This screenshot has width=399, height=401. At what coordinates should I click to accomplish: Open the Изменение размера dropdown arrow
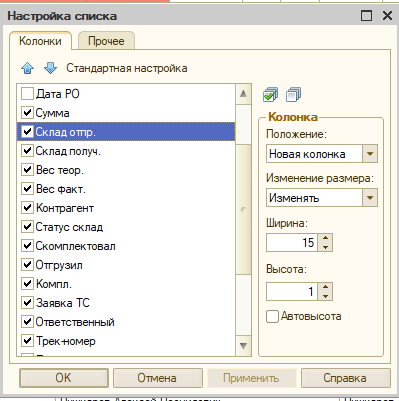tap(370, 198)
